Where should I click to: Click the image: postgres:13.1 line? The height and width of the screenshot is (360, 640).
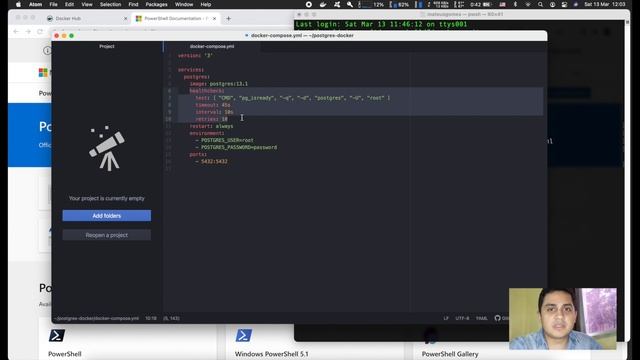tap(218, 84)
